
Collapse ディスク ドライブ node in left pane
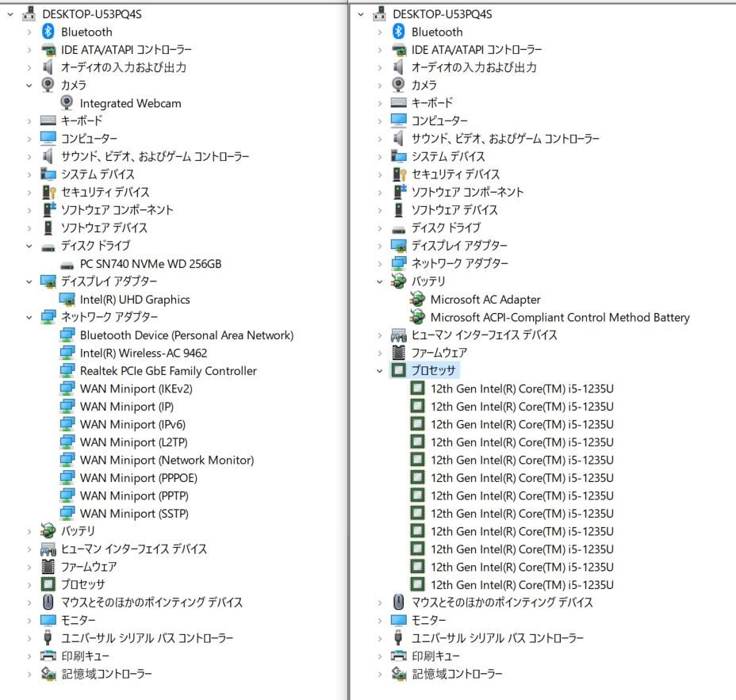tap(29, 246)
